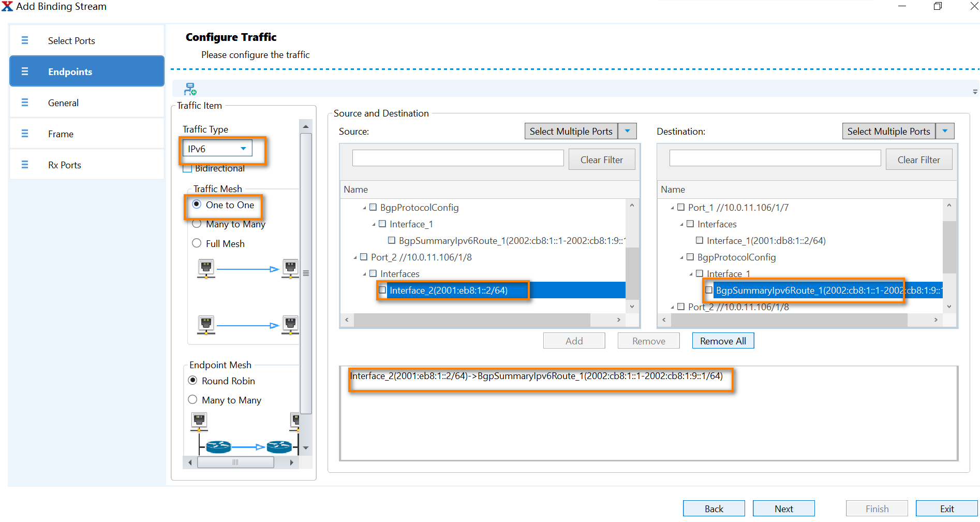Click the Remove button

(648, 341)
